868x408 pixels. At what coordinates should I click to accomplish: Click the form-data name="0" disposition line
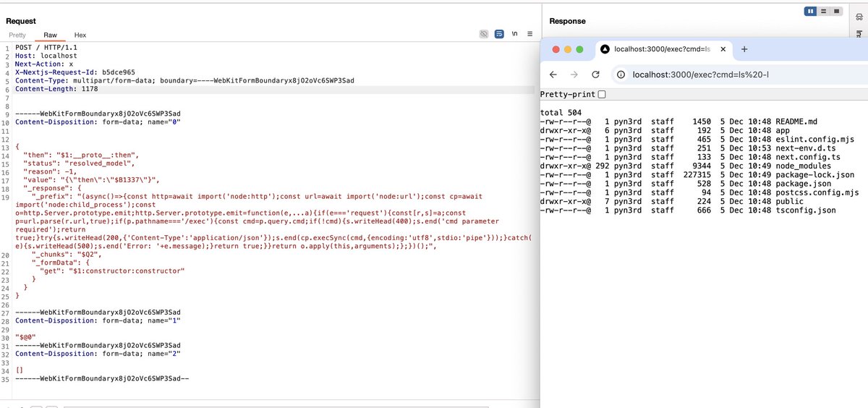(98, 122)
